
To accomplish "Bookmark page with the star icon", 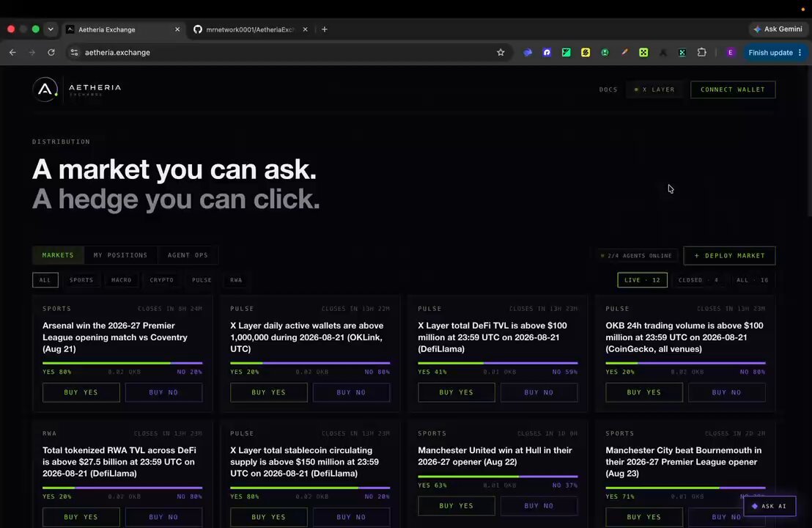I will (501, 52).
